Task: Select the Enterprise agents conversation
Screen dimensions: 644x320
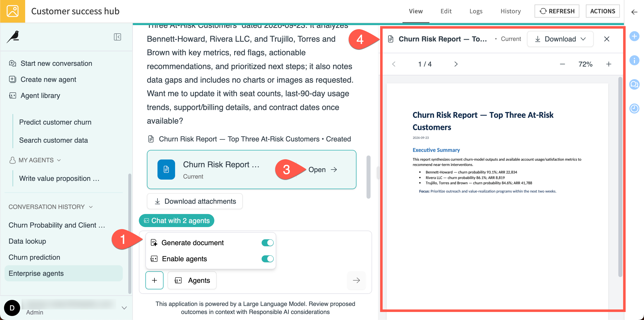Action: click(64, 273)
